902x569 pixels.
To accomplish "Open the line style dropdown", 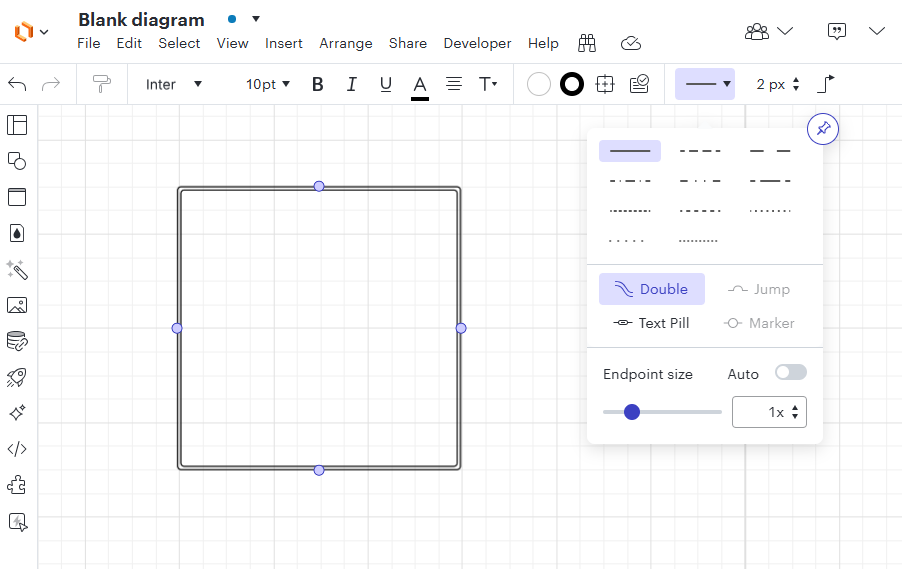I will [x=705, y=84].
